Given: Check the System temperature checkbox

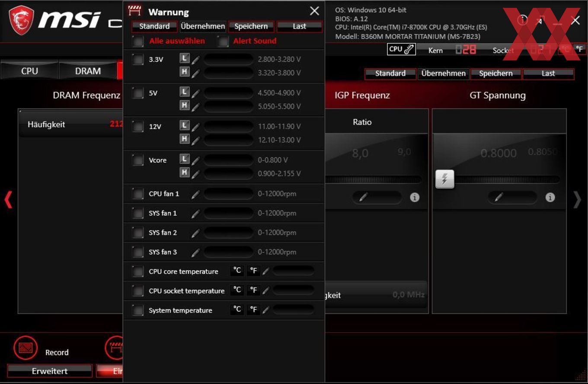Looking at the screenshot, I should [138, 310].
